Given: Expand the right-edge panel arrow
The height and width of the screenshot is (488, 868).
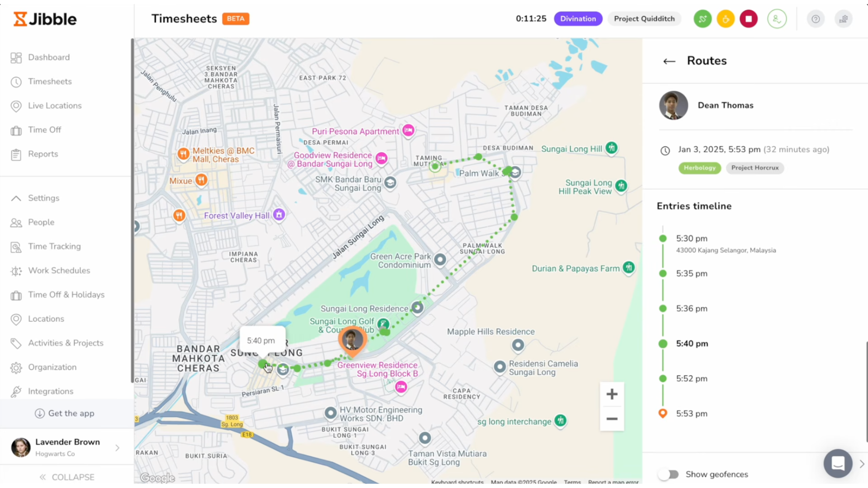Looking at the screenshot, I should click(x=862, y=464).
